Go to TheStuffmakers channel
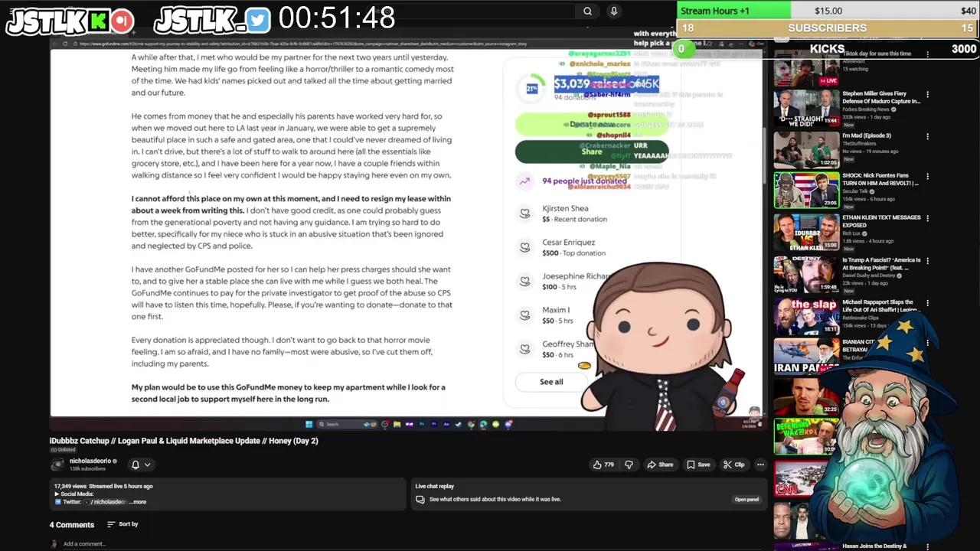 click(859, 144)
